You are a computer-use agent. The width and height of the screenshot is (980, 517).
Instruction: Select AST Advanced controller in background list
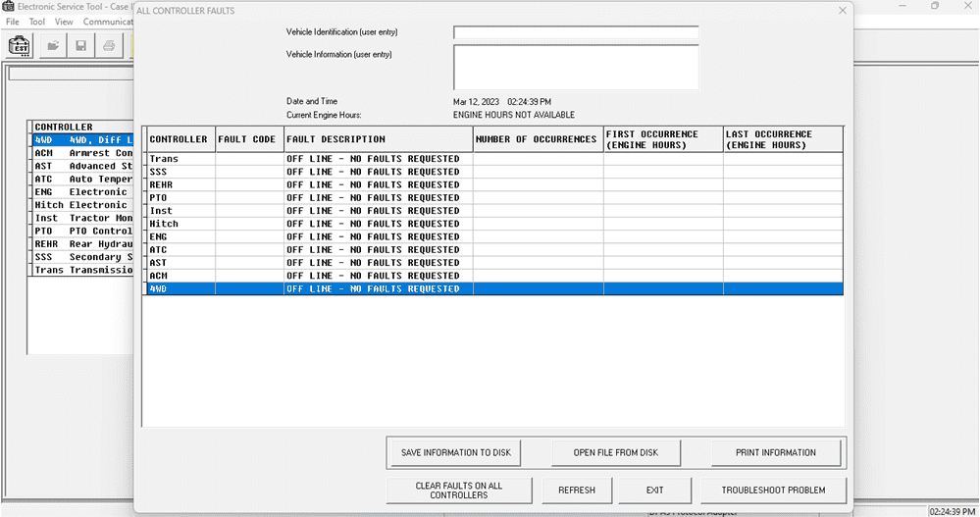[x=82, y=167]
